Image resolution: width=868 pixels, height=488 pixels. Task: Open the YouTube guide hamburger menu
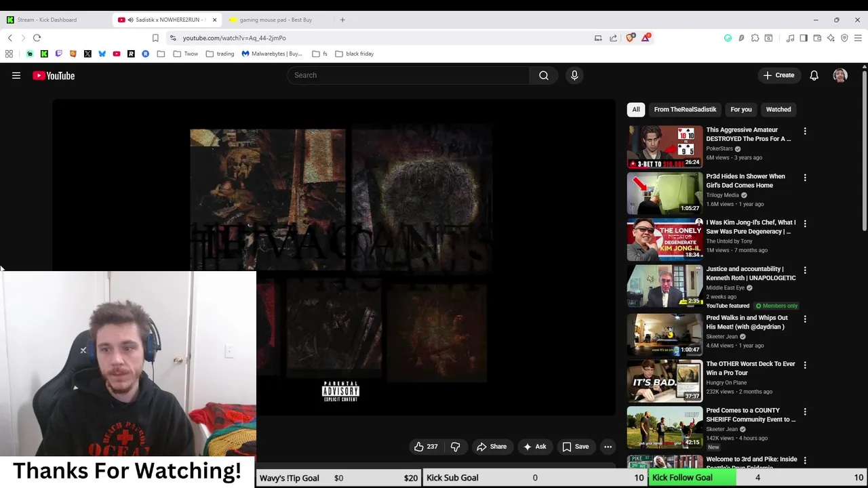(16, 75)
